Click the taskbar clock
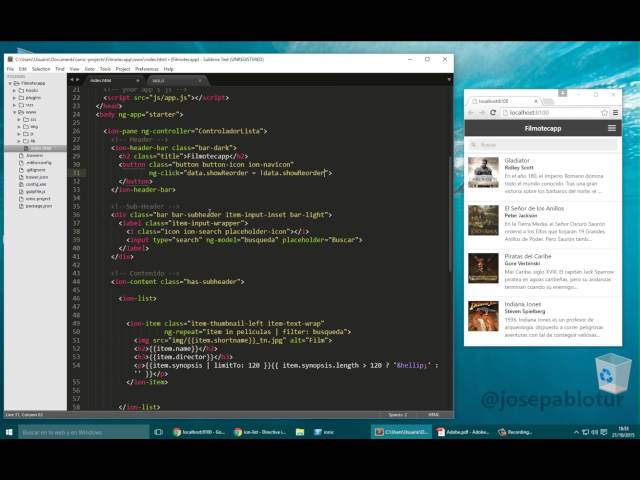This screenshot has height=480, width=640. coord(623,432)
